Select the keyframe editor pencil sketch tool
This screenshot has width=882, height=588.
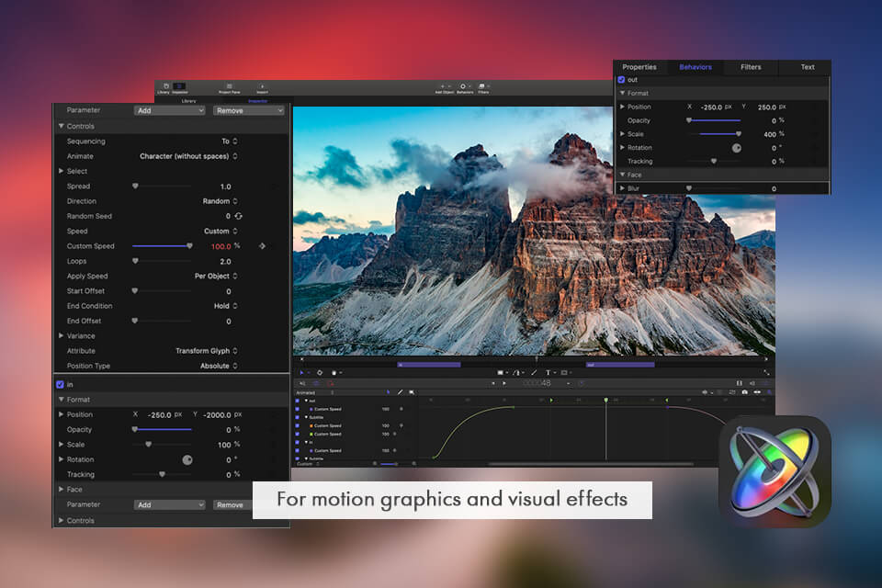[400, 392]
